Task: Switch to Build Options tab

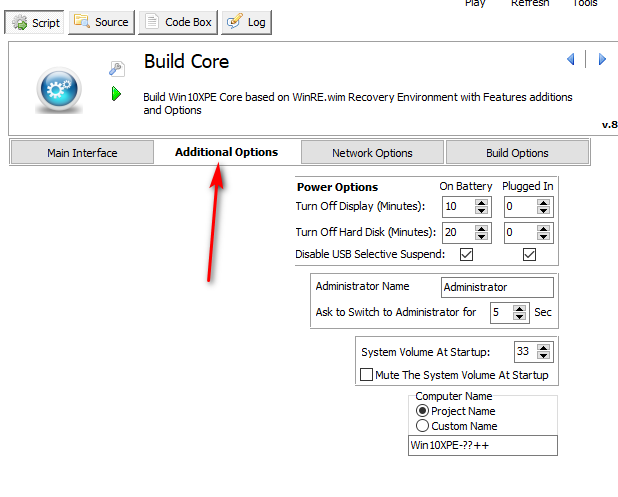Action: [x=517, y=153]
